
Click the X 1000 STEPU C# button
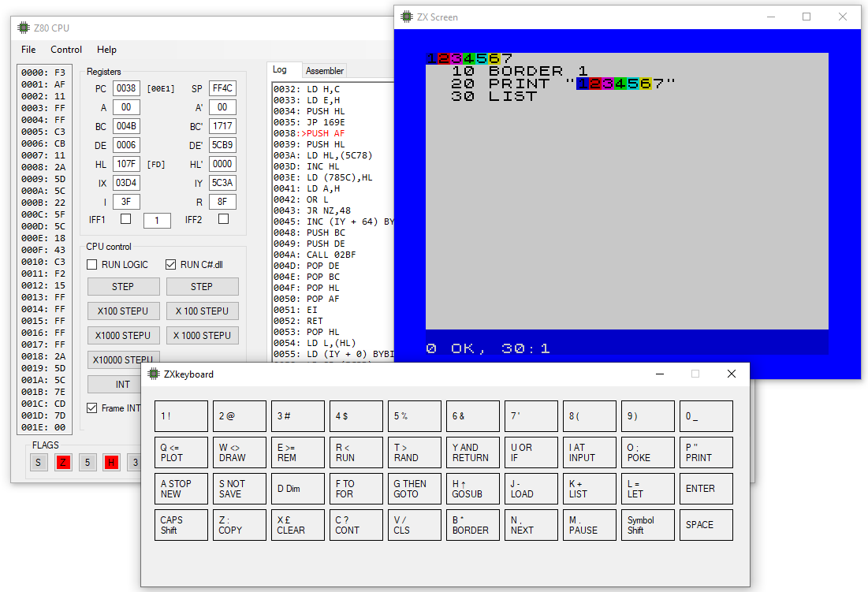[202, 335]
